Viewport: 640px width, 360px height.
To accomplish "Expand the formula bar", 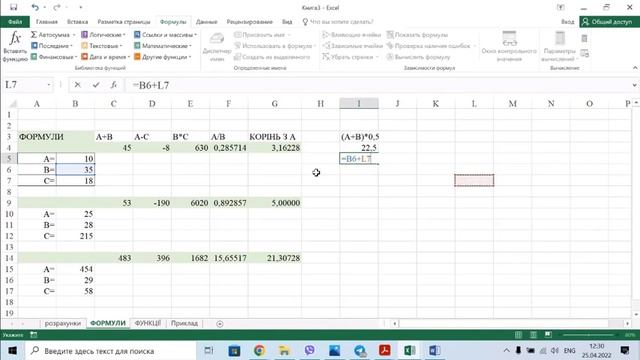I will click(635, 85).
